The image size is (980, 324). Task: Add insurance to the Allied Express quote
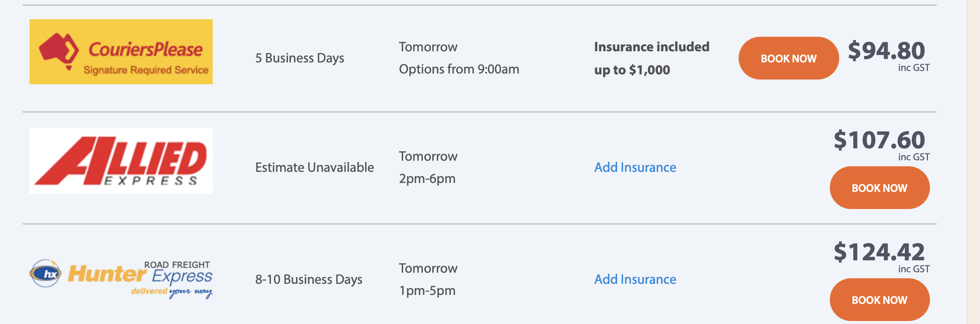pyautogui.click(x=635, y=167)
